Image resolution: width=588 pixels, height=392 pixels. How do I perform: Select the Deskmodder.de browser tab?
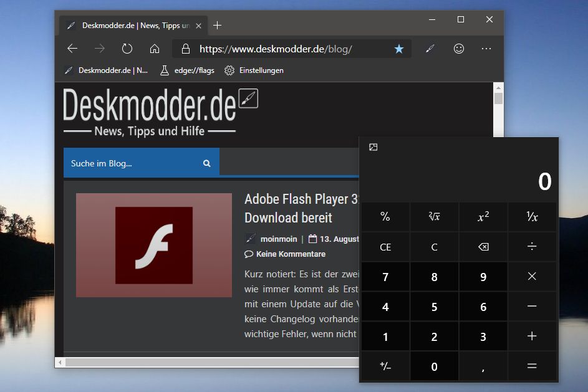[x=133, y=26]
